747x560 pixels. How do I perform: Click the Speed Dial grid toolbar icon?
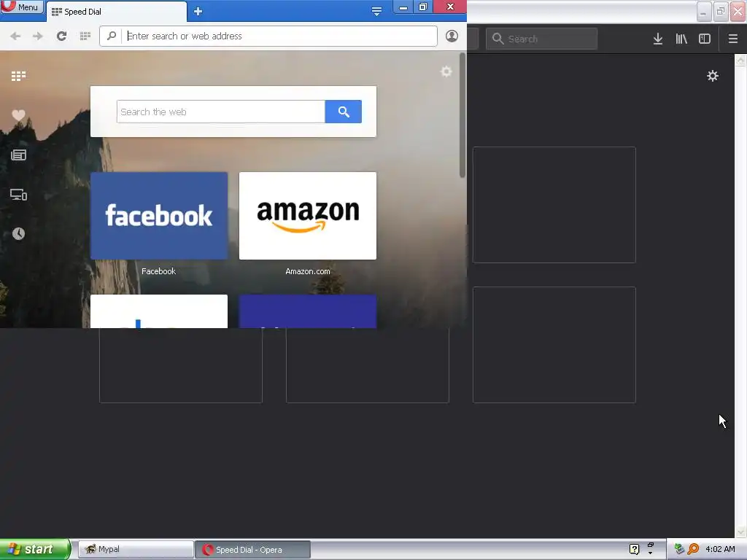(85, 36)
